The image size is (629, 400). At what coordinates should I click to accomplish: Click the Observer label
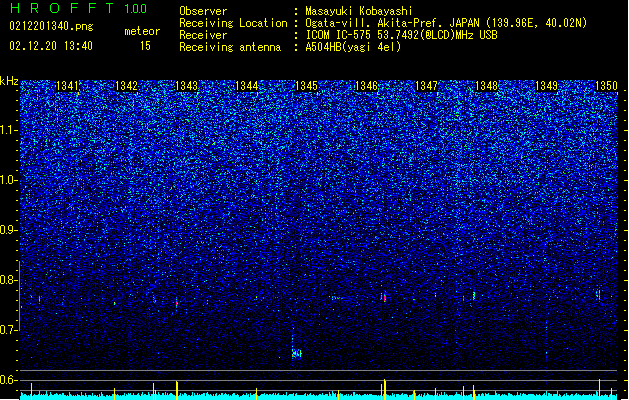[x=203, y=11]
